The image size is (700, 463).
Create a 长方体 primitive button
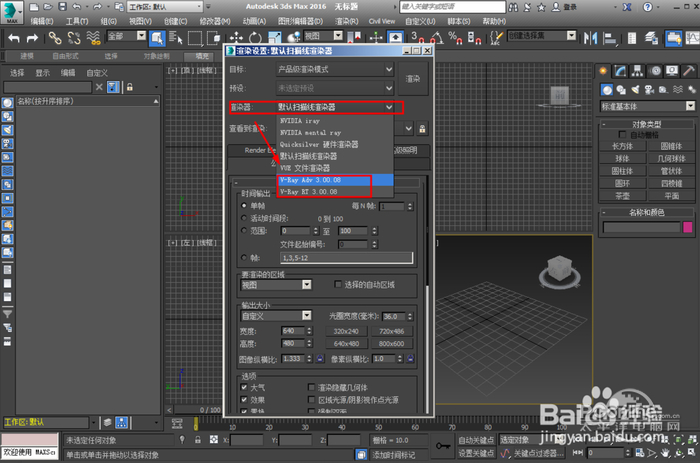point(622,146)
